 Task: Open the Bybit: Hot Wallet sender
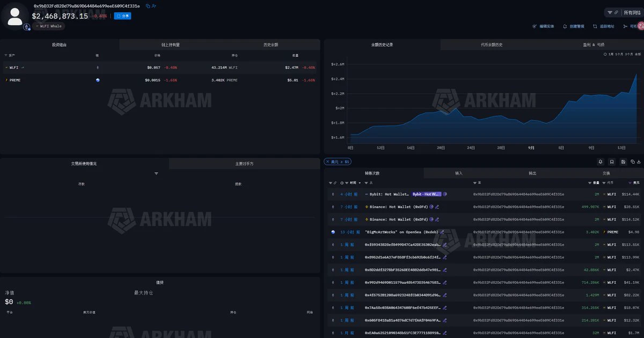click(389, 194)
